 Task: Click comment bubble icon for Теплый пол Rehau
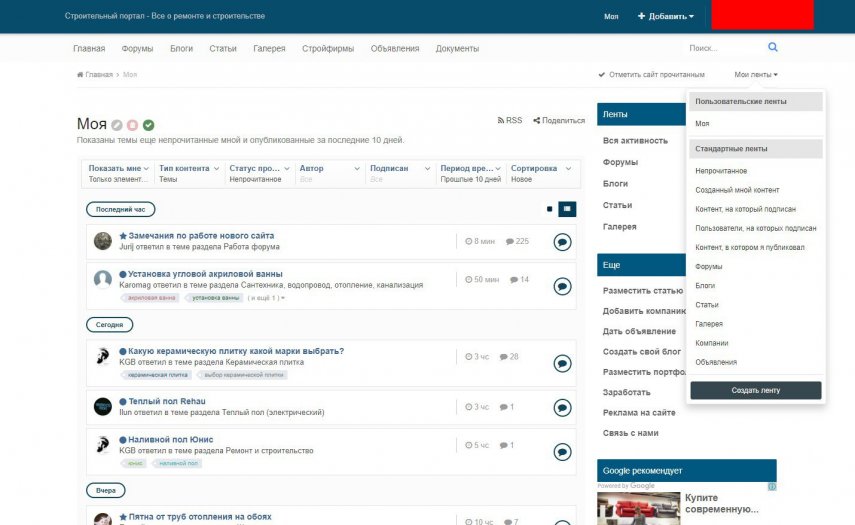pos(562,407)
